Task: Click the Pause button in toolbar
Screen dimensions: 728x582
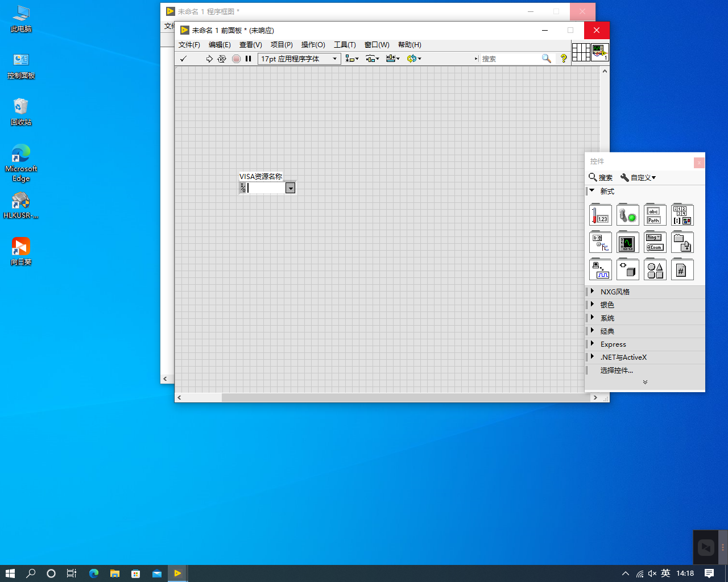Action: tap(249, 59)
